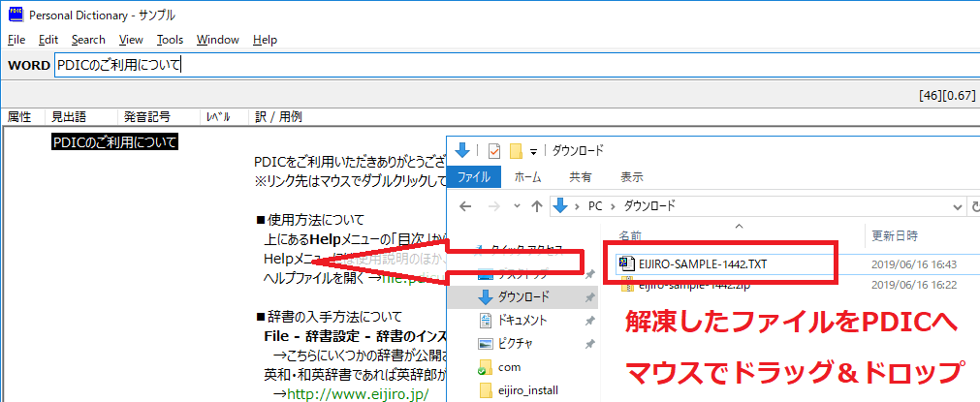Click the [46][0.67] status readout

[947, 96]
